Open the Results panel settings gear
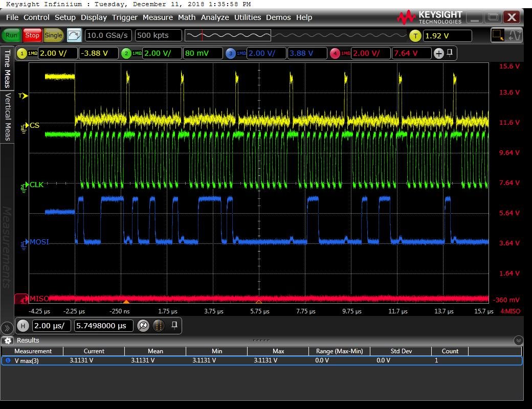 tap(7, 340)
